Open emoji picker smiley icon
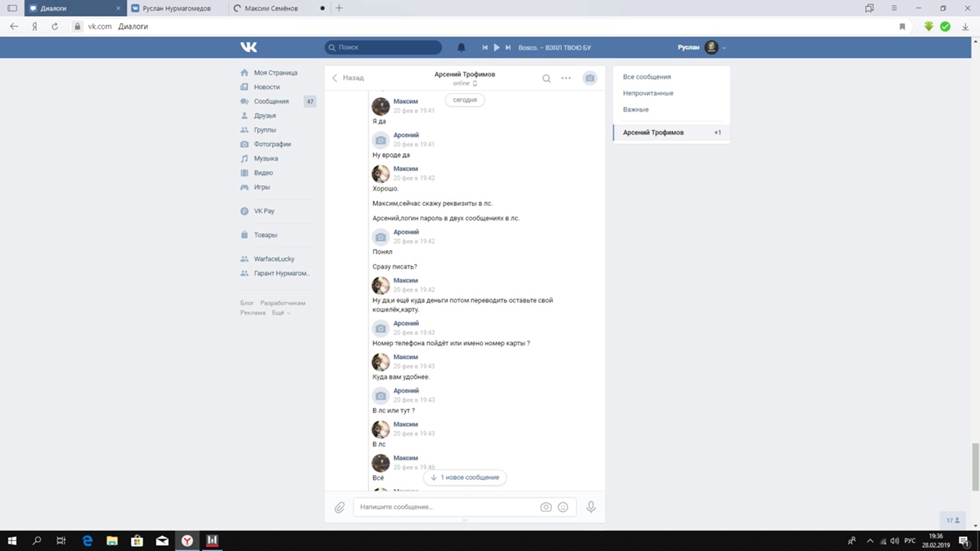980x551 pixels. [563, 507]
